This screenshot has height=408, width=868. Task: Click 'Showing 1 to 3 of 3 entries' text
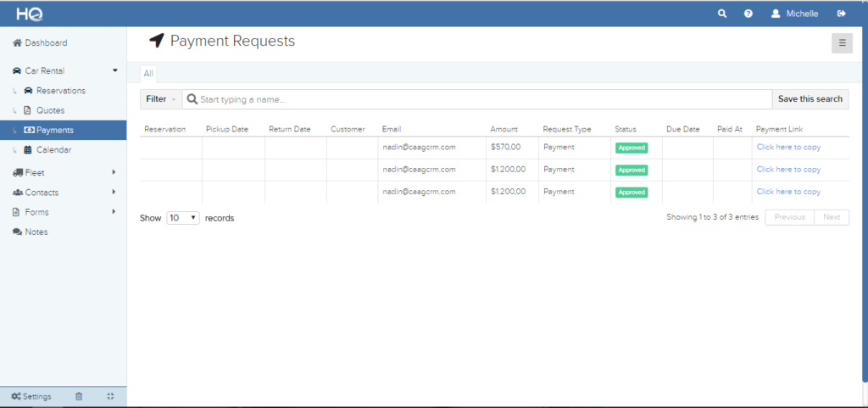pyautogui.click(x=712, y=217)
